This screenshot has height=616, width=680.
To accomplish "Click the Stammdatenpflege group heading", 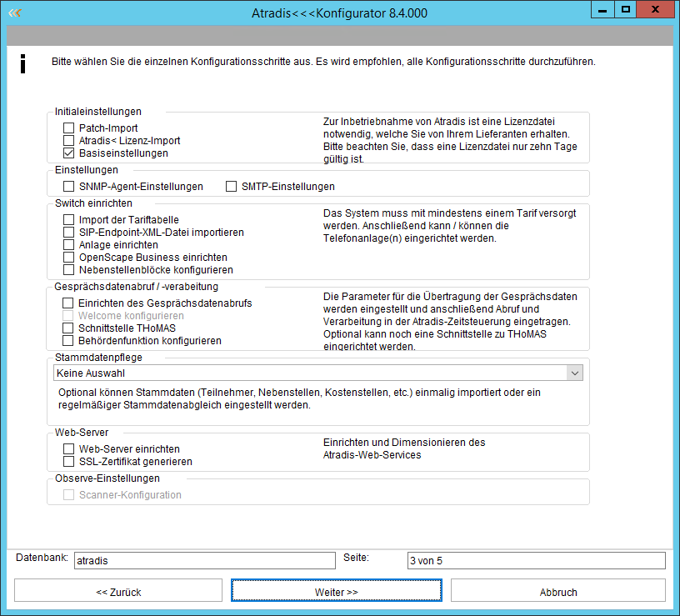I will [98, 358].
